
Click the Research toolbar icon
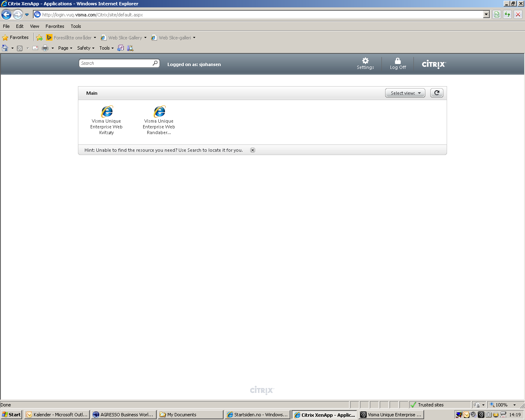click(130, 48)
